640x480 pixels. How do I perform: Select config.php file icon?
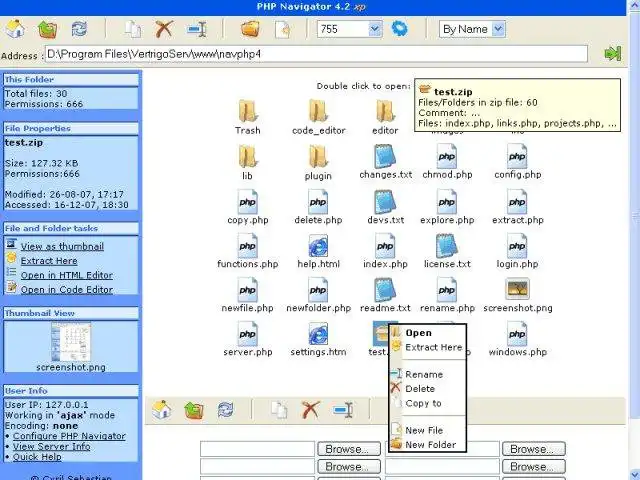click(x=517, y=156)
